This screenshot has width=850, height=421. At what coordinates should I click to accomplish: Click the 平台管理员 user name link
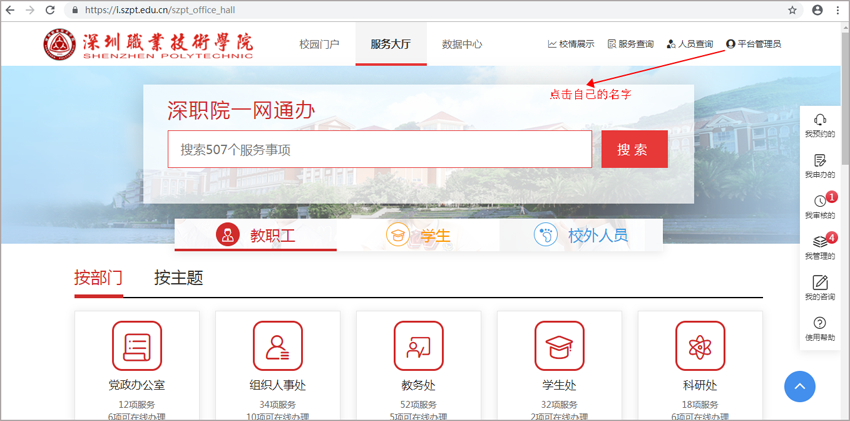(753, 45)
